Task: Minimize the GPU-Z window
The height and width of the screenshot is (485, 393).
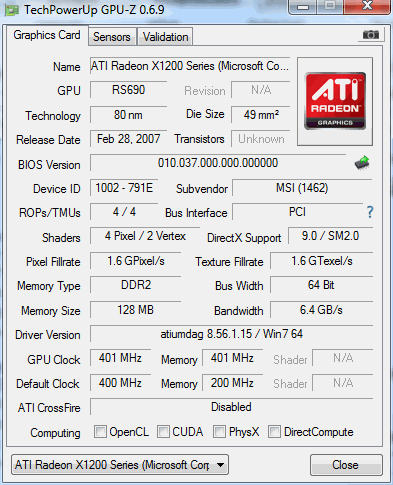Action: pyautogui.click(x=303, y=7)
